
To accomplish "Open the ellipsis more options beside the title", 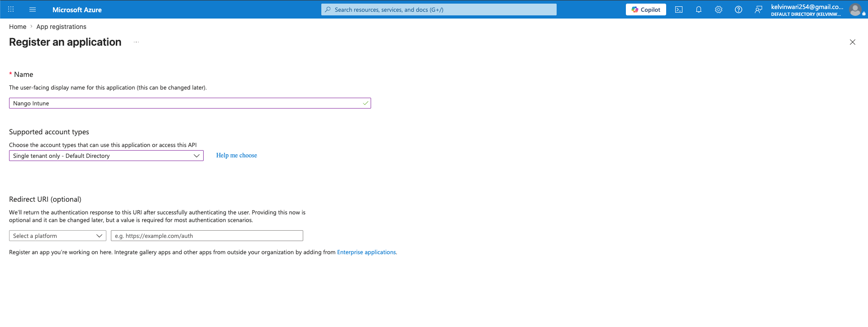I will click(136, 42).
